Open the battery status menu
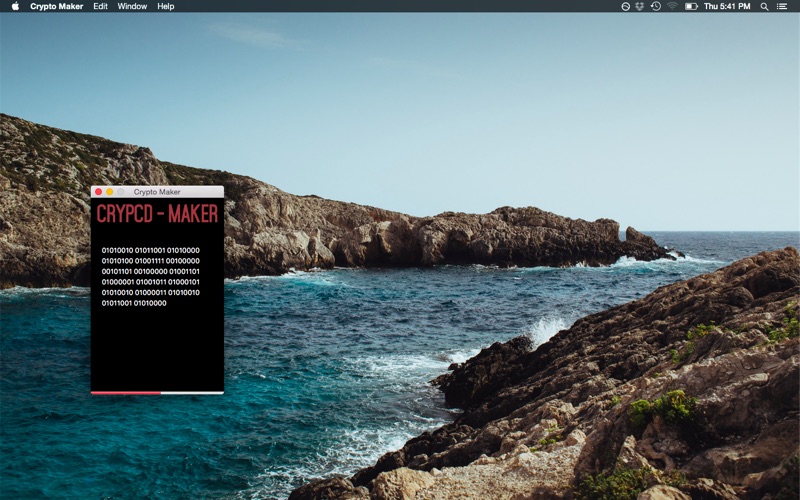This screenshot has width=800, height=500. point(691,6)
